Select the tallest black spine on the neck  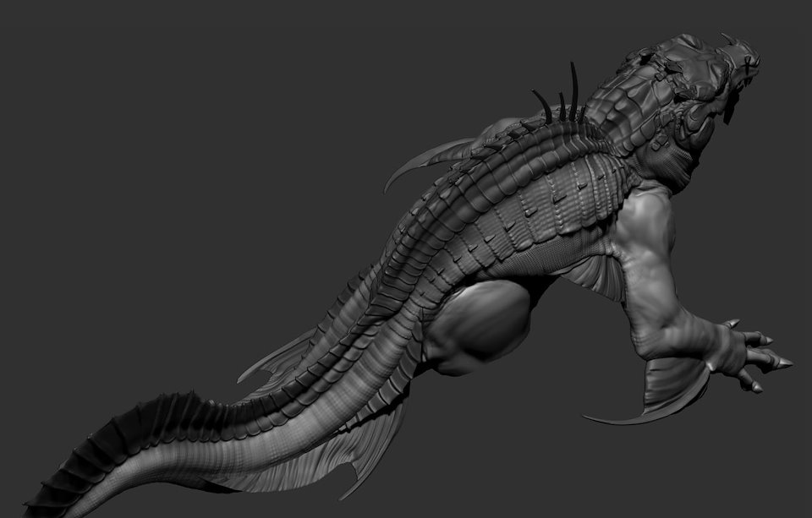[573, 91]
